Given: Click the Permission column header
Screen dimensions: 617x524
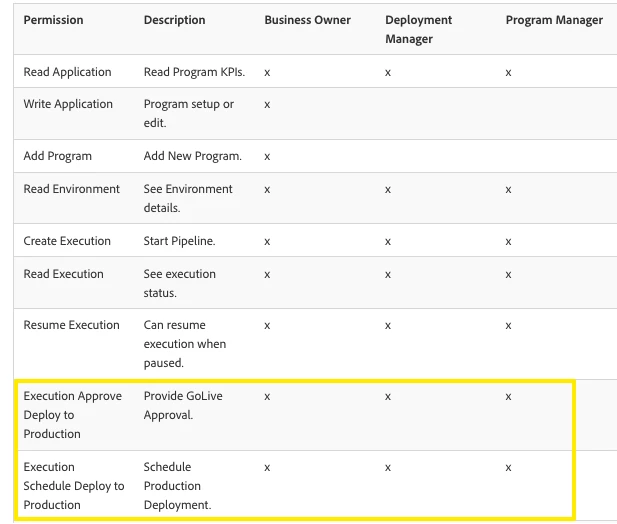Looking at the screenshot, I should (53, 20).
